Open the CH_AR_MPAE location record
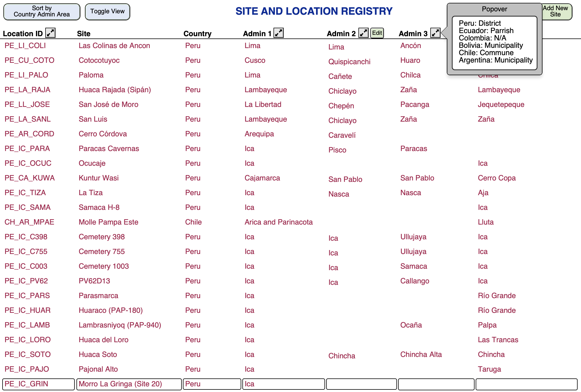Screen dimensions: 581x392 [x=29, y=222]
